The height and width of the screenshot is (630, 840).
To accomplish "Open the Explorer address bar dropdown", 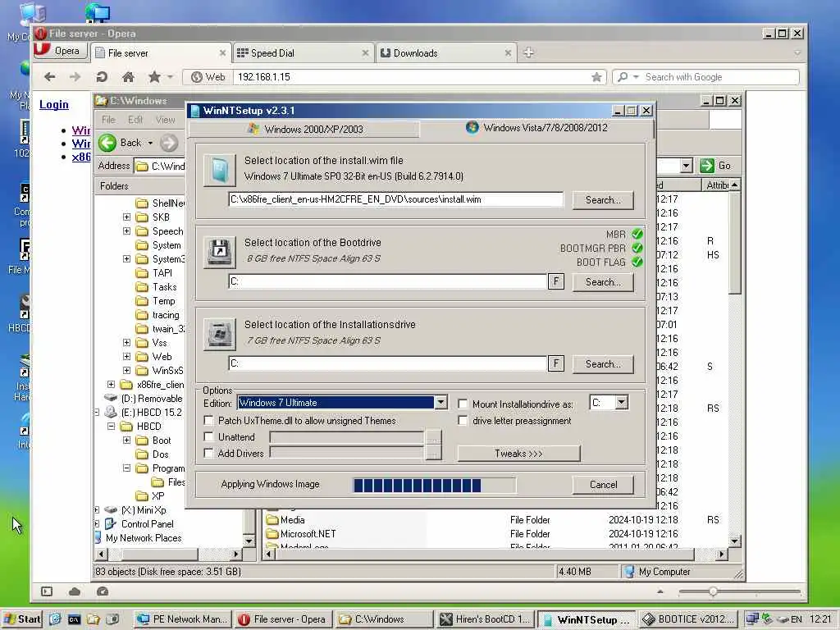I will pyautogui.click(x=687, y=166).
